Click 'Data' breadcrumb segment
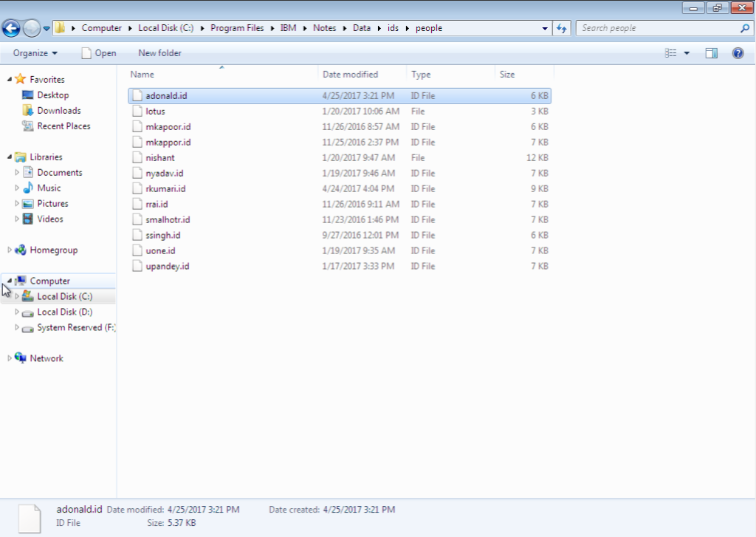 tap(362, 28)
